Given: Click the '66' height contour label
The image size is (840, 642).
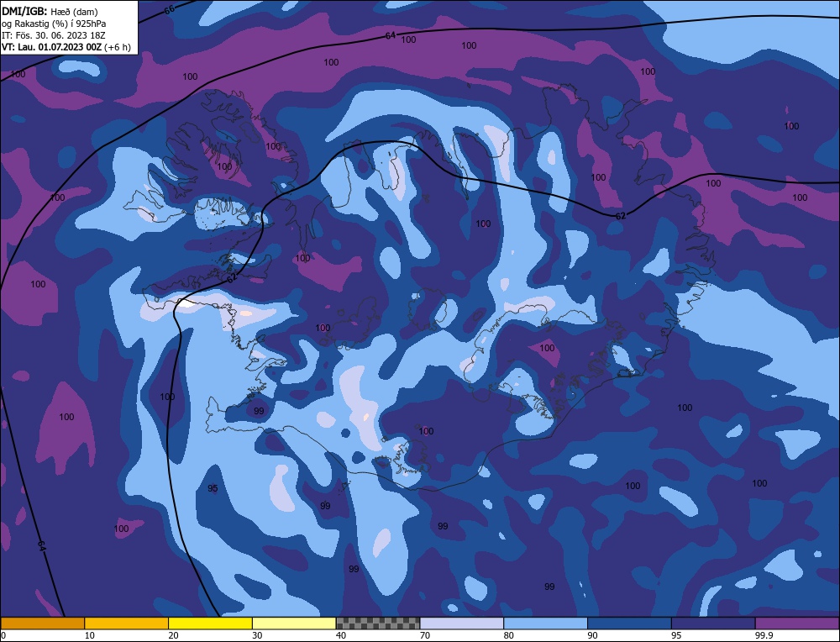Looking at the screenshot, I should tap(170, 9).
